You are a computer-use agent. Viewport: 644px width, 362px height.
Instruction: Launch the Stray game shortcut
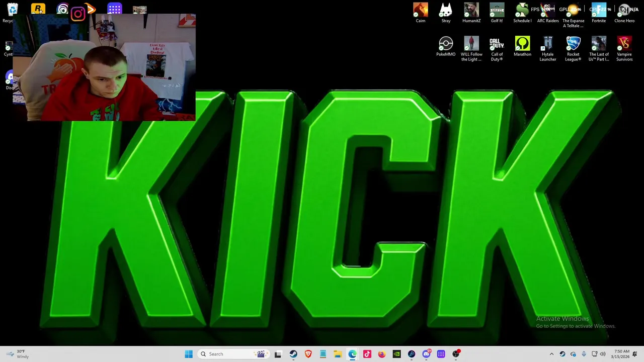point(446,13)
